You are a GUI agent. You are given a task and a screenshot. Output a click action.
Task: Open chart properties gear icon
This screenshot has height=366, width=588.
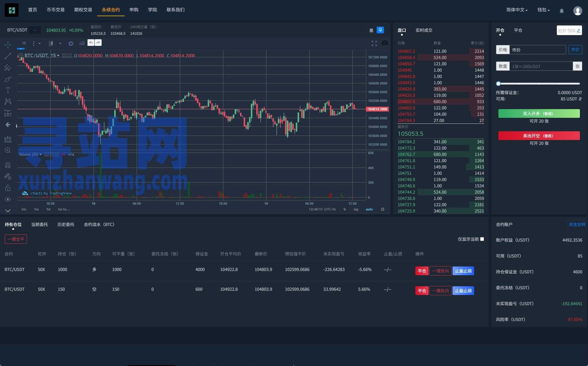pos(71,43)
